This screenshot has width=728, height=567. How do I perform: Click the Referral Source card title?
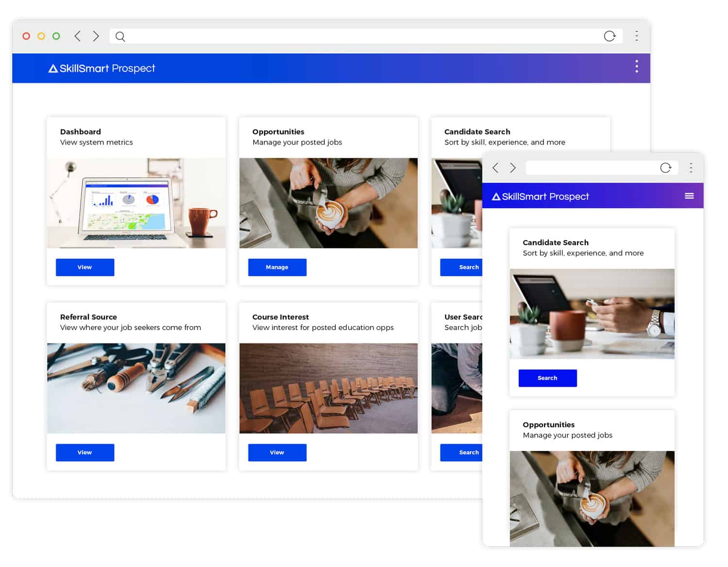coord(88,317)
